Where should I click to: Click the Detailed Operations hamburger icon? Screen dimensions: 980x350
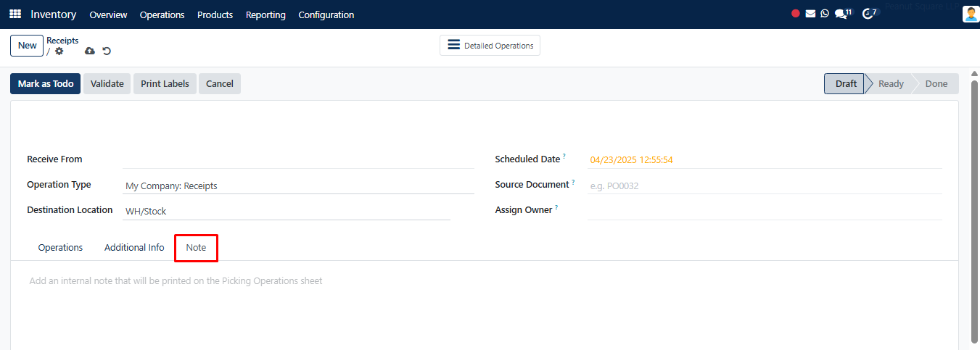pyautogui.click(x=453, y=45)
